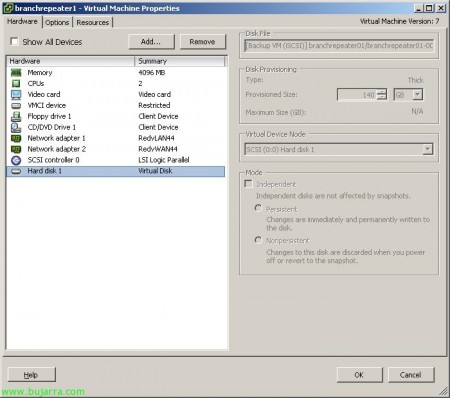Increase provisioned size with up stepper arrow
Screen dimensions: 450x398
382,92
